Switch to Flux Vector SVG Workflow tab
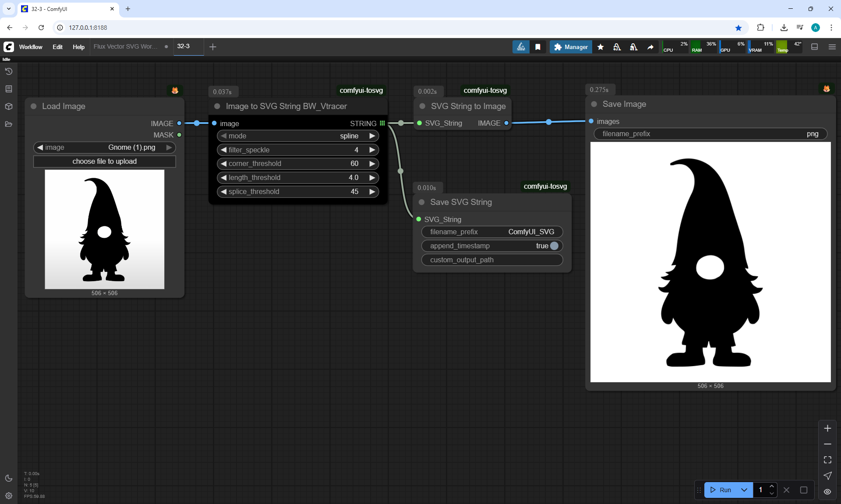 (125, 46)
